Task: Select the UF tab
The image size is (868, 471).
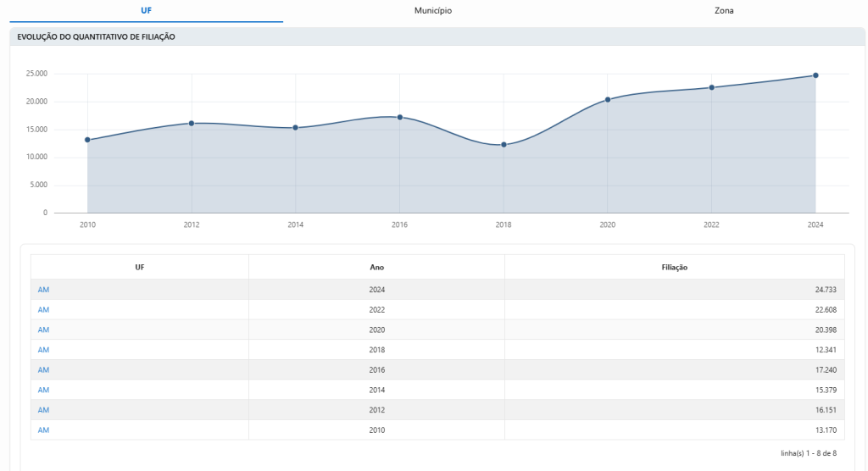Action: pos(146,10)
